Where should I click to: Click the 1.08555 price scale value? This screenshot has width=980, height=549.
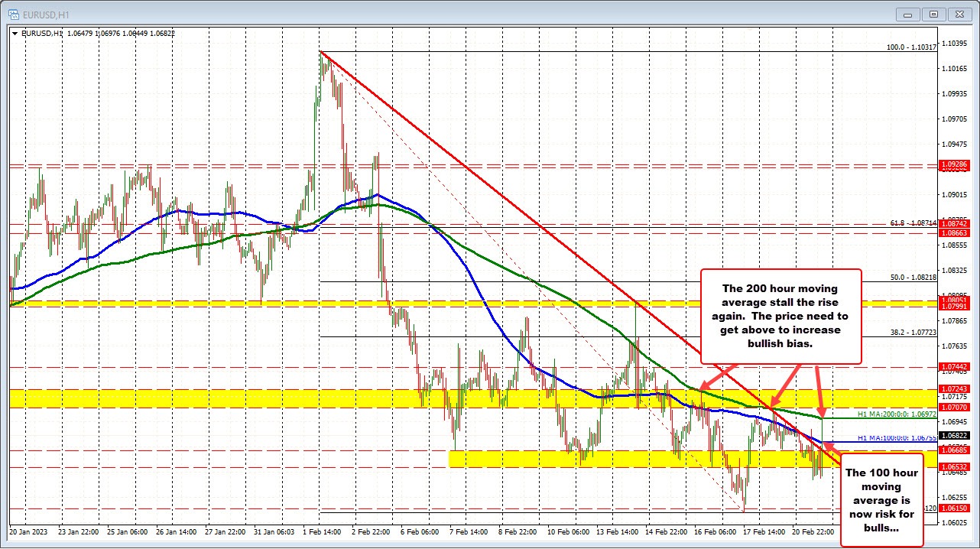[x=956, y=245]
